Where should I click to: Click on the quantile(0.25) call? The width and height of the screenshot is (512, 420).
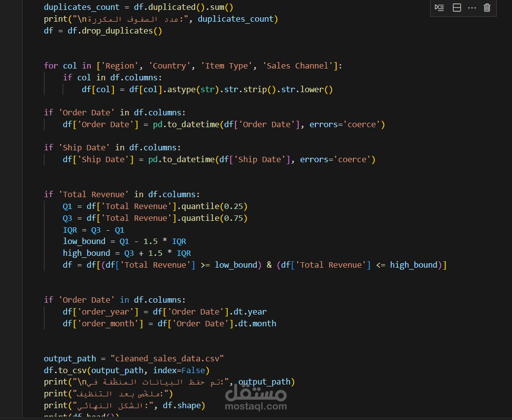[214, 206]
